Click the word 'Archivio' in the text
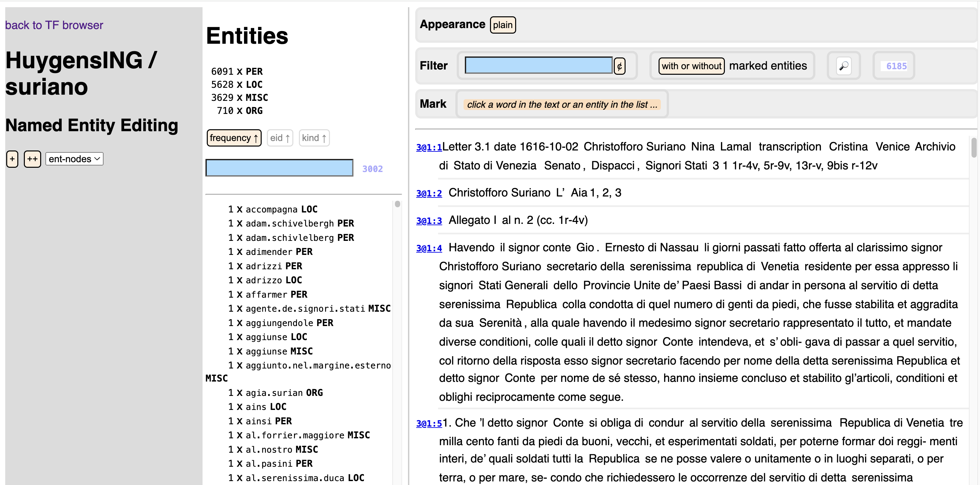This screenshot has height=485, width=980. tap(935, 147)
